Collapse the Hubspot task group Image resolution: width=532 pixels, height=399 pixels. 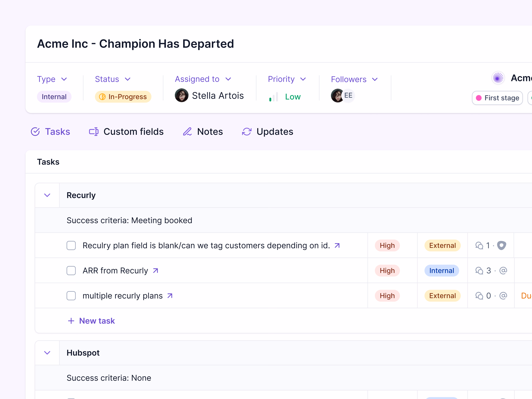tap(47, 353)
